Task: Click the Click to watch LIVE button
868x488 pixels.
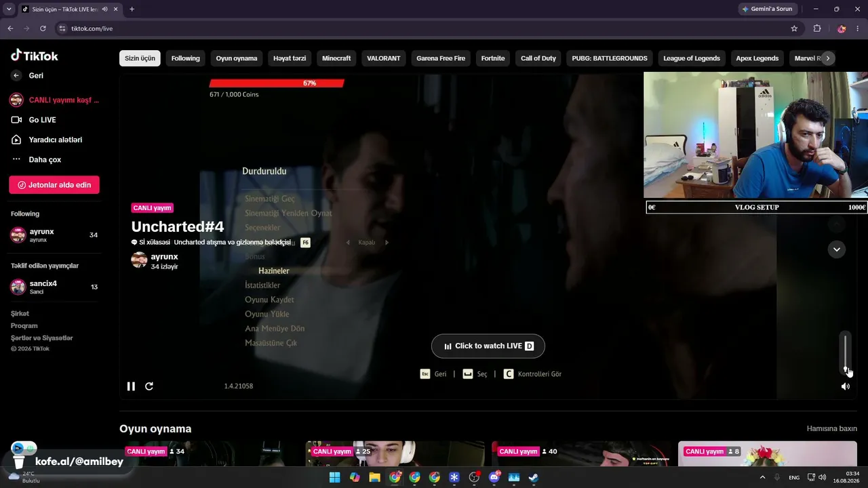Action: click(x=488, y=346)
